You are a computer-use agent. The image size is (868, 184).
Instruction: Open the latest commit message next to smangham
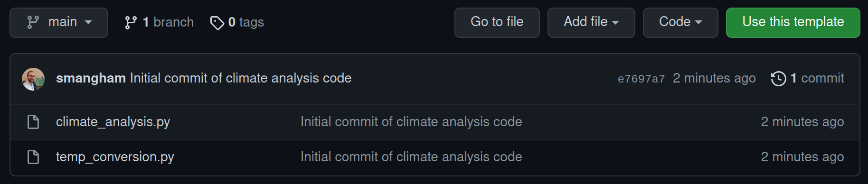tap(241, 78)
